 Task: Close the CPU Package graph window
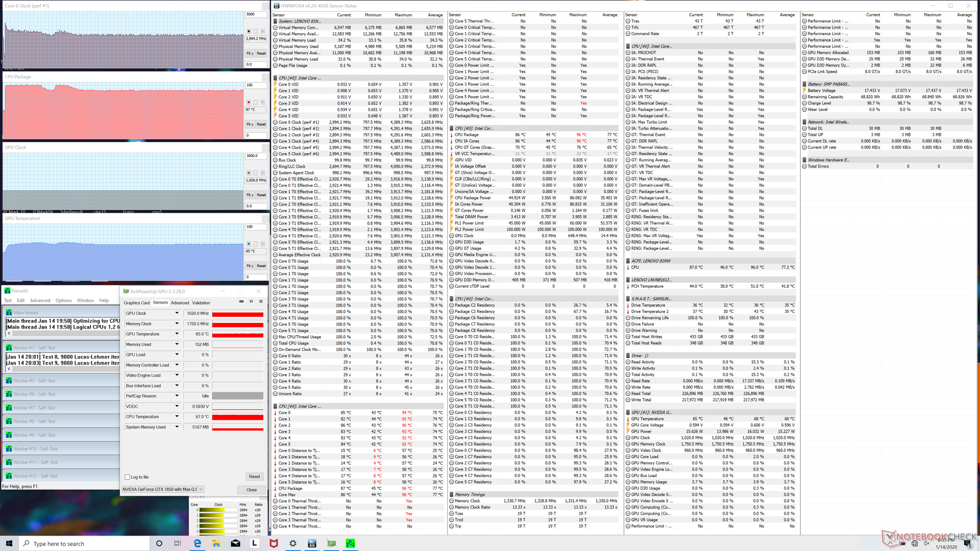pos(265,77)
